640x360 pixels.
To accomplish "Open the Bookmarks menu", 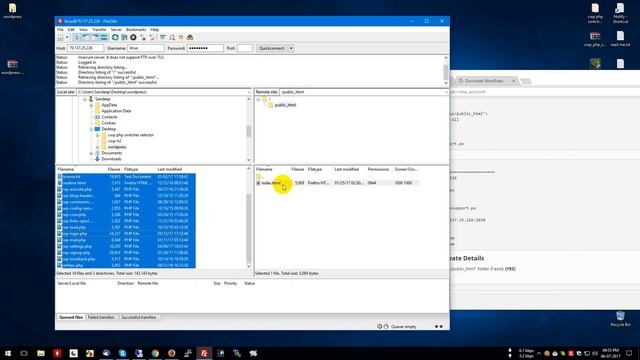I will pyautogui.click(x=136, y=30).
